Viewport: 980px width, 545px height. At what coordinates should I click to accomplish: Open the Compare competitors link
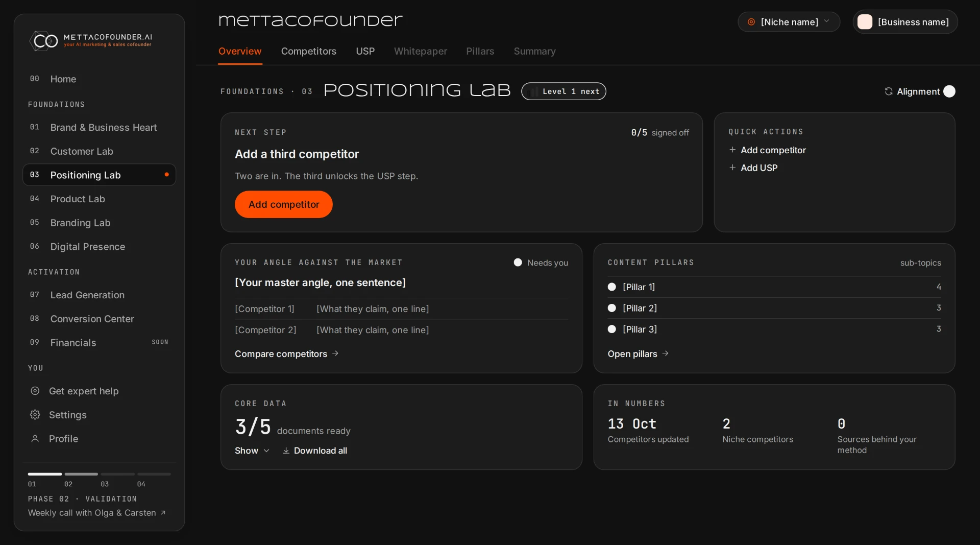286,353
